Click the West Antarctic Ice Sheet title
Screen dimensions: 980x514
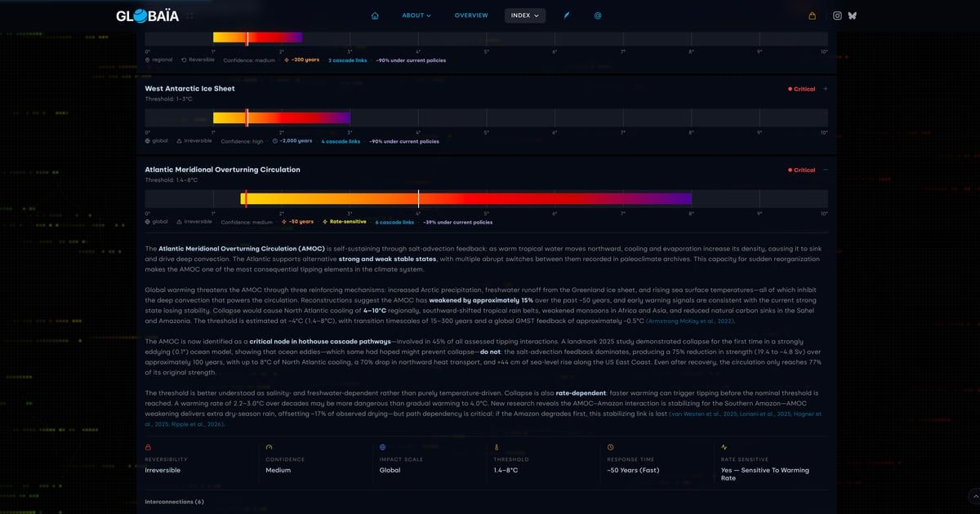(x=189, y=88)
